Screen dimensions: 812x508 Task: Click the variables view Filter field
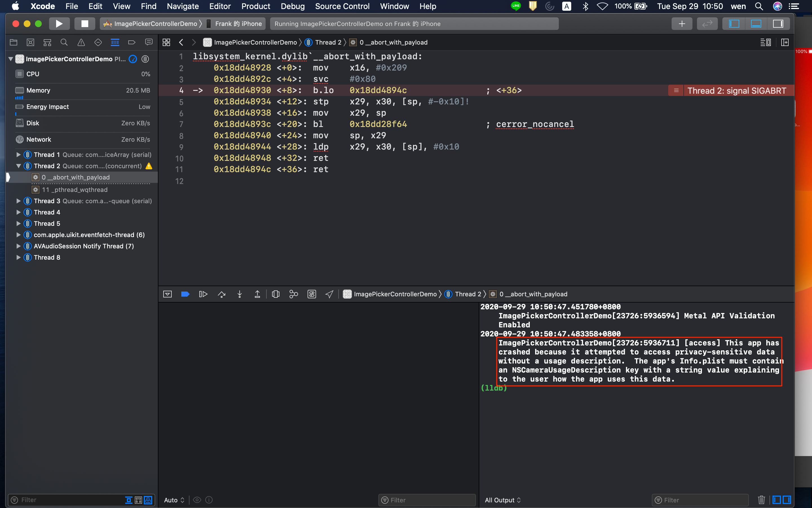[427, 500]
